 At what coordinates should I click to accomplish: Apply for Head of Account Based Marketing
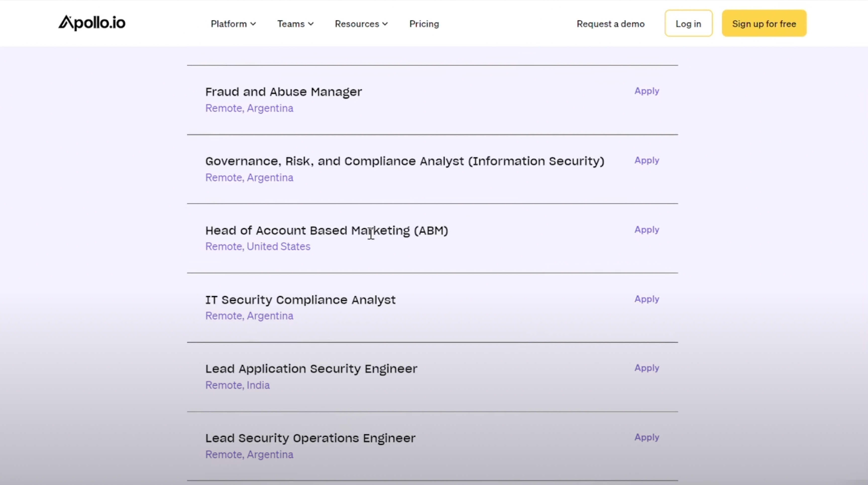(x=646, y=230)
